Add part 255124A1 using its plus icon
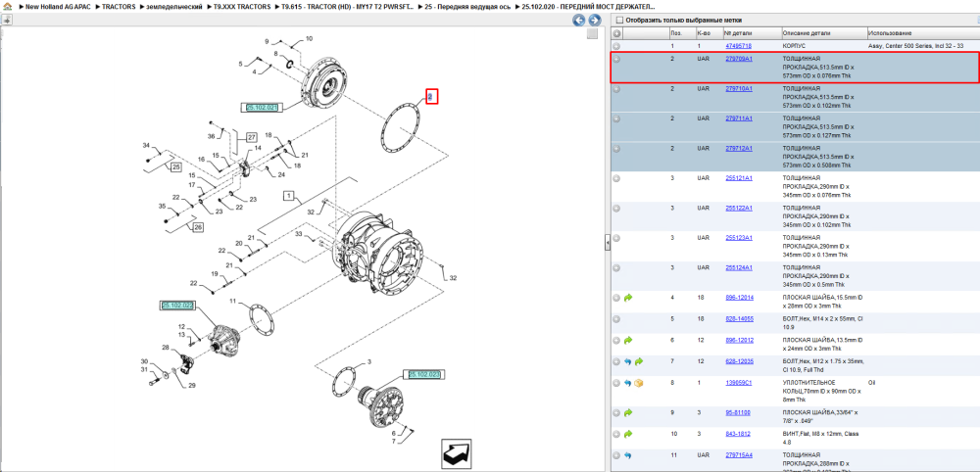Screen dimensions: 980x472 [x=616, y=268]
